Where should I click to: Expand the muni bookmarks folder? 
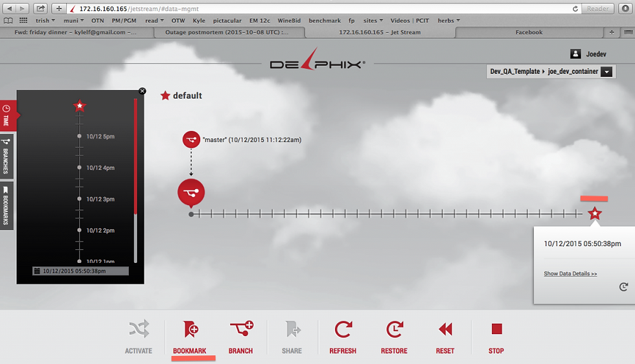pyautogui.click(x=73, y=21)
